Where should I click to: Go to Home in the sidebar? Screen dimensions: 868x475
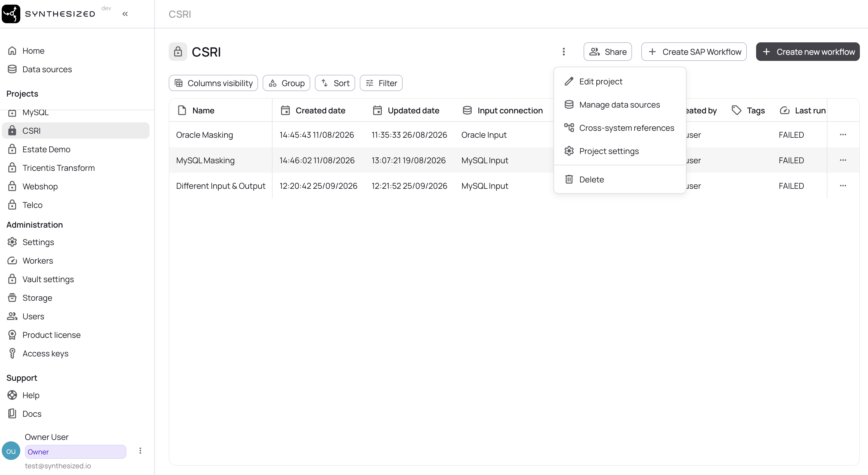coord(75,50)
